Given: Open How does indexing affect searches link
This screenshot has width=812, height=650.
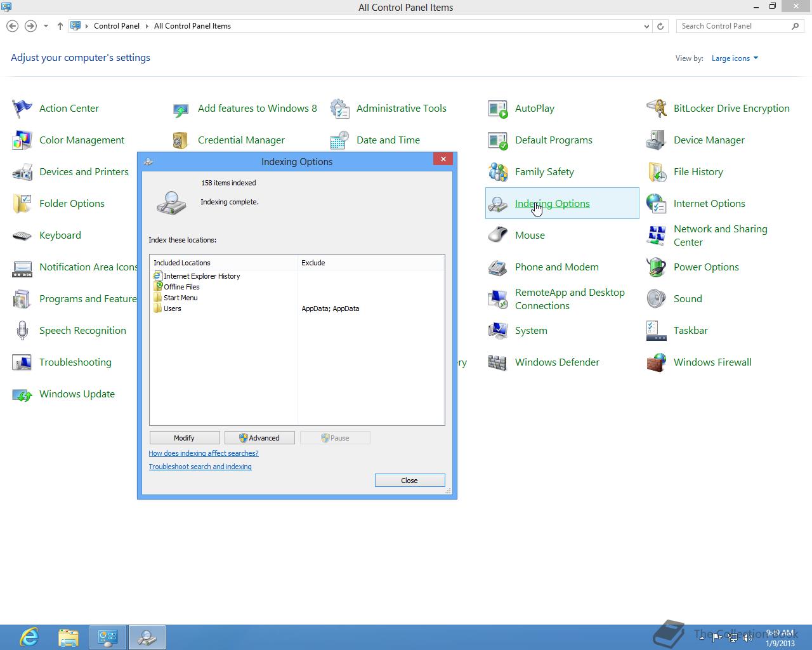Looking at the screenshot, I should click(204, 453).
